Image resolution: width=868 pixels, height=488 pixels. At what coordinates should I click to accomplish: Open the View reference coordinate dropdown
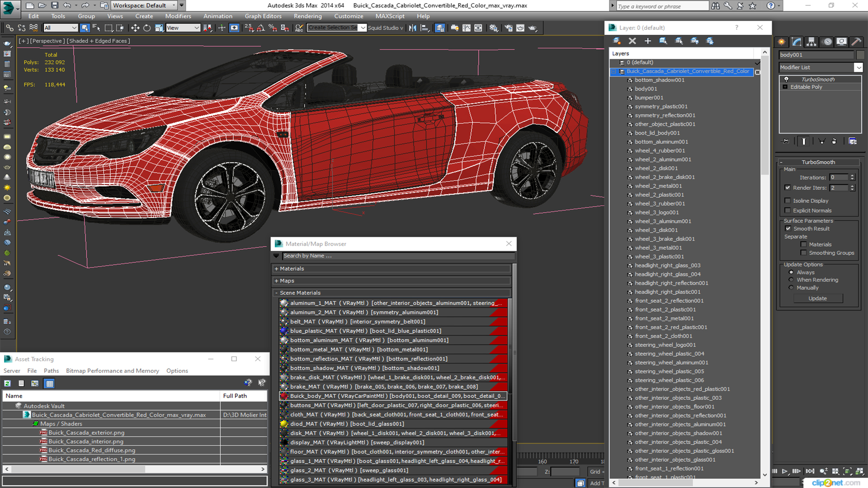183,28
